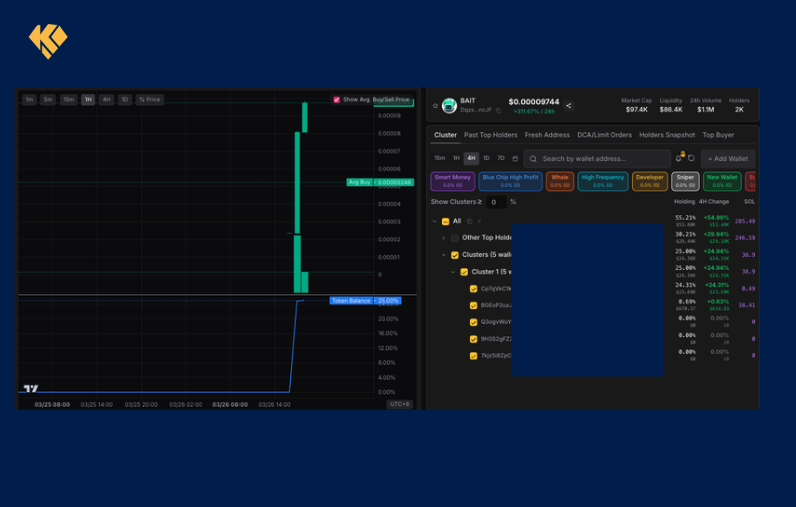Filter by Blue Chip High Profit tag
796x507 pixels.
point(510,181)
